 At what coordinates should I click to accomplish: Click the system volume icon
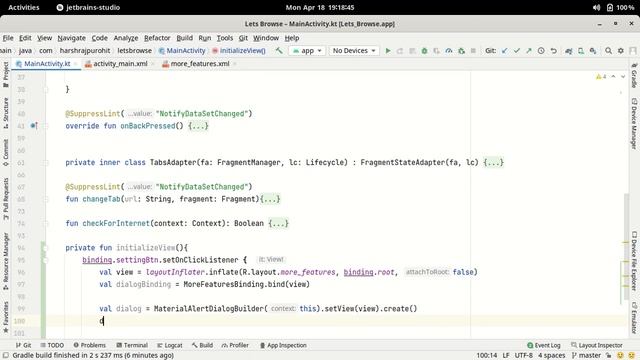point(596,7)
